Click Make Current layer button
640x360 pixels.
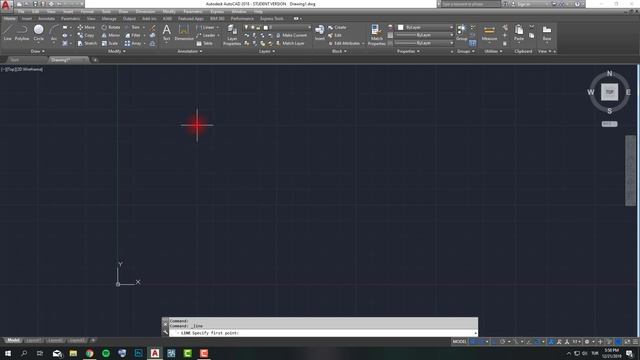coord(291,36)
